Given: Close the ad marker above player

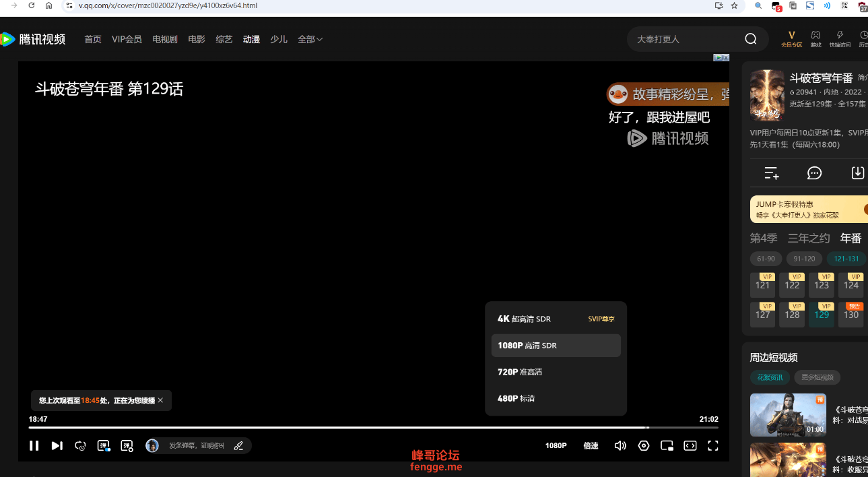Looking at the screenshot, I should click(726, 57).
